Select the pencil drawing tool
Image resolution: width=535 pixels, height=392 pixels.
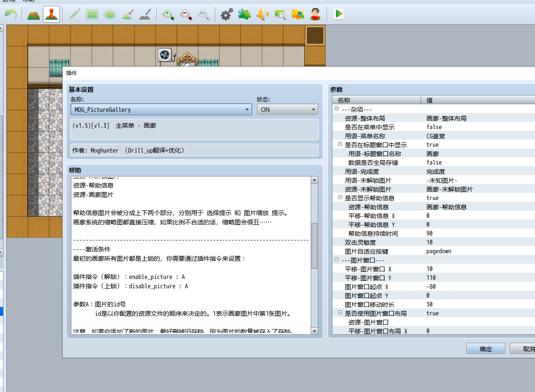tap(74, 14)
